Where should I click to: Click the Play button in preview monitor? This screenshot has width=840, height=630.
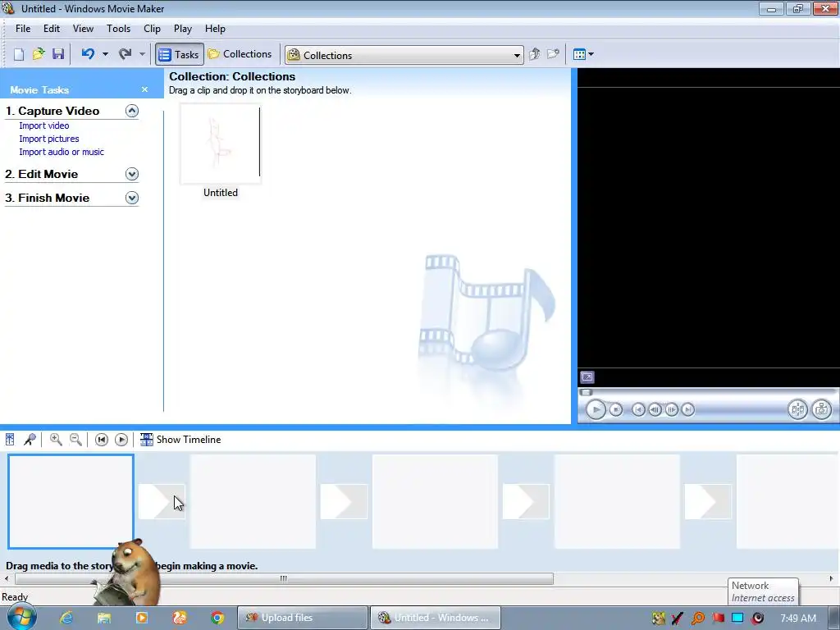click(596, 410)
